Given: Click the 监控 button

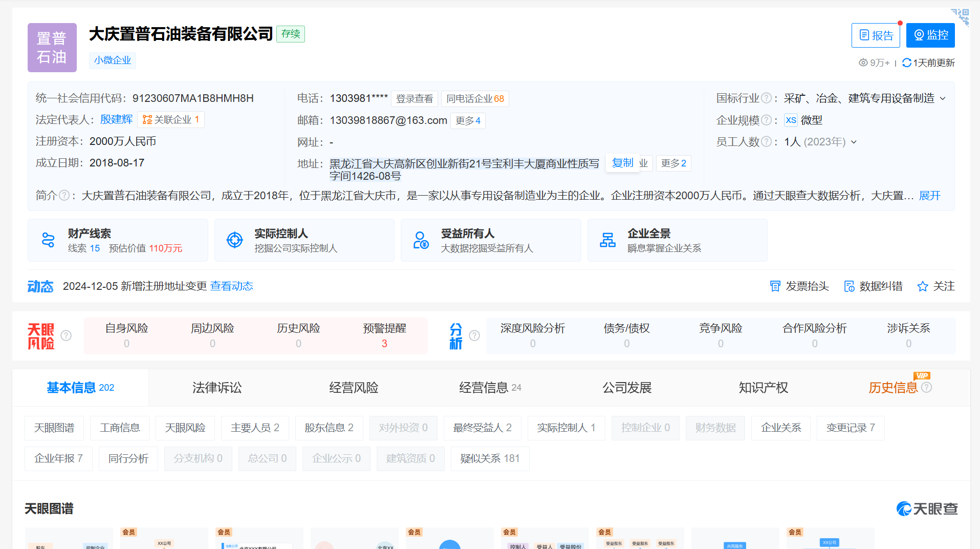Looking at the screenshot, I should [930, 35].
